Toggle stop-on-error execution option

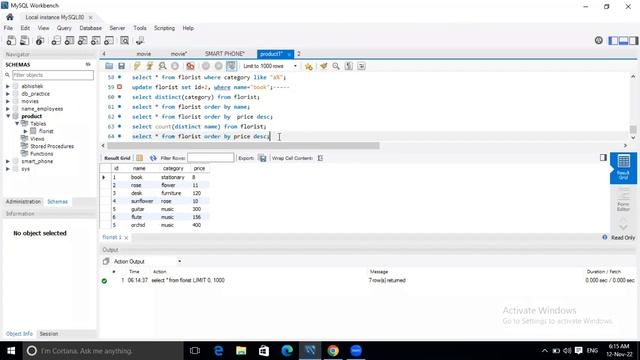click(190, 66)
